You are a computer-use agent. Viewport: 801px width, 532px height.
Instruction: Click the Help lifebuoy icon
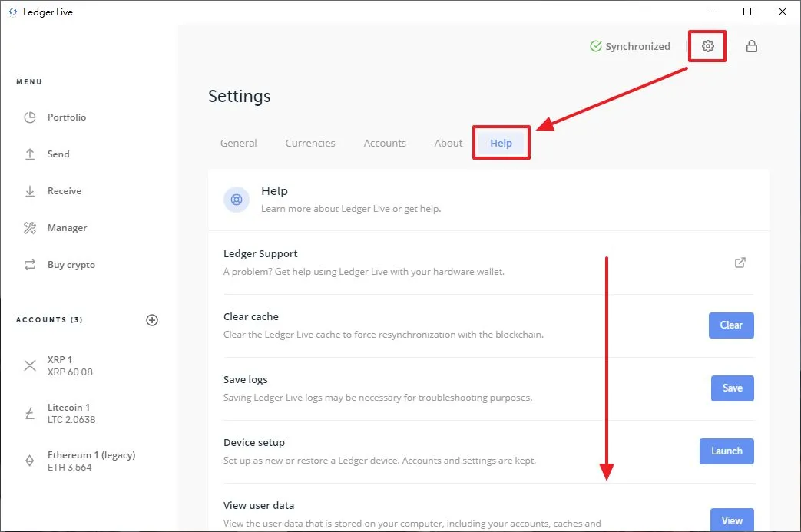click(x=237, y=199)
